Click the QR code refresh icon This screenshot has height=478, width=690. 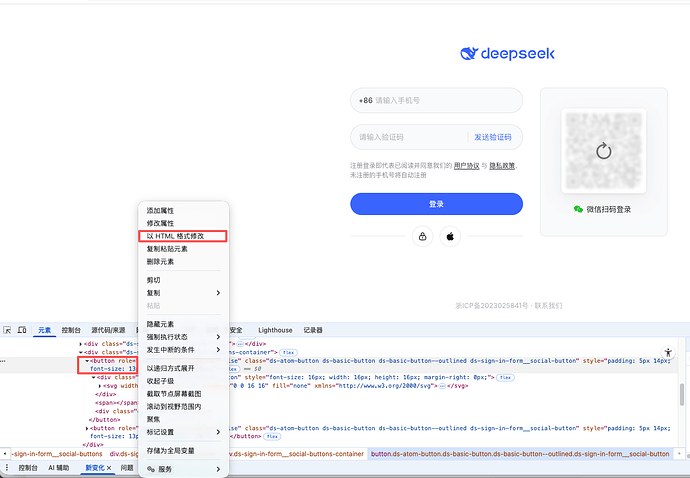[602, 151]
